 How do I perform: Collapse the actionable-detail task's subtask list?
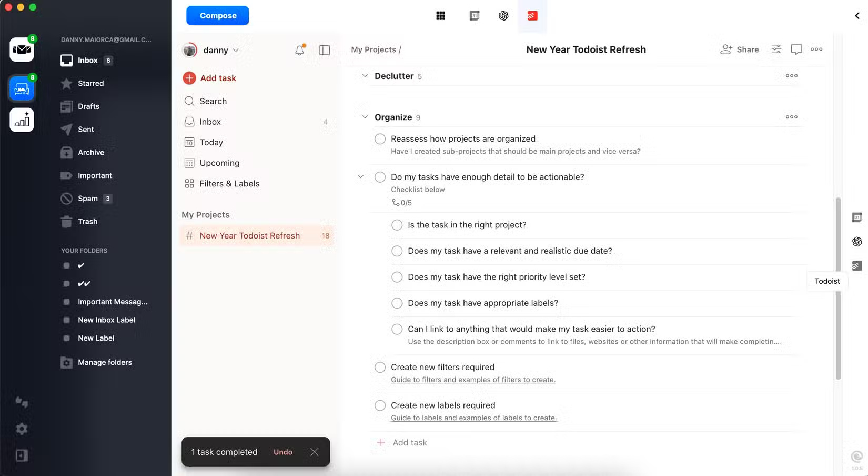[x=360, y=177]
